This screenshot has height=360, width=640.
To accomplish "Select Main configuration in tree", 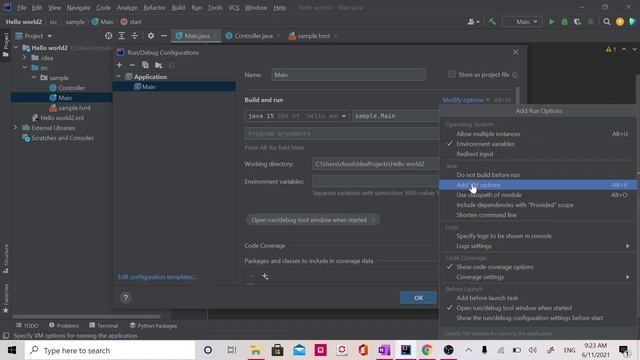I will click(x=174, y=87).
